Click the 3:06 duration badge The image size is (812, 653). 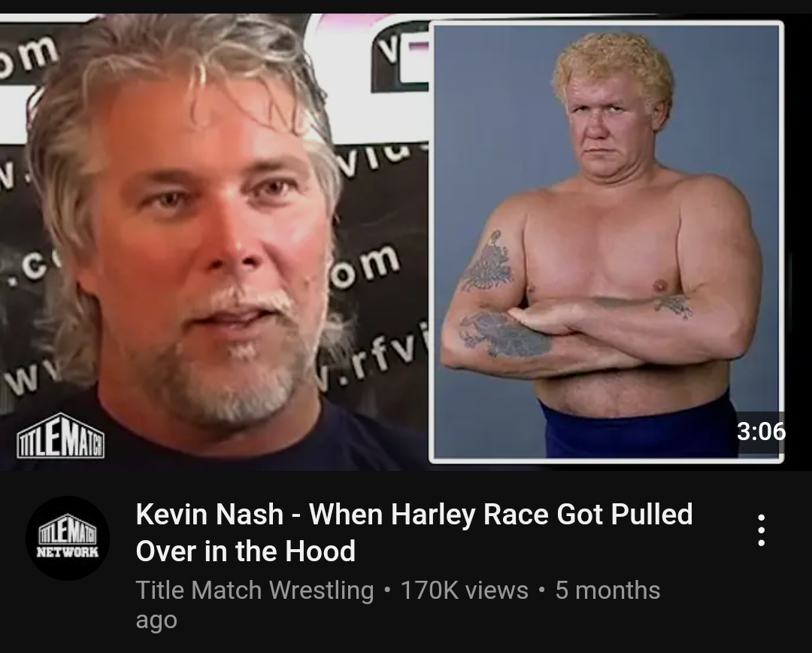(x=761, y=431)
